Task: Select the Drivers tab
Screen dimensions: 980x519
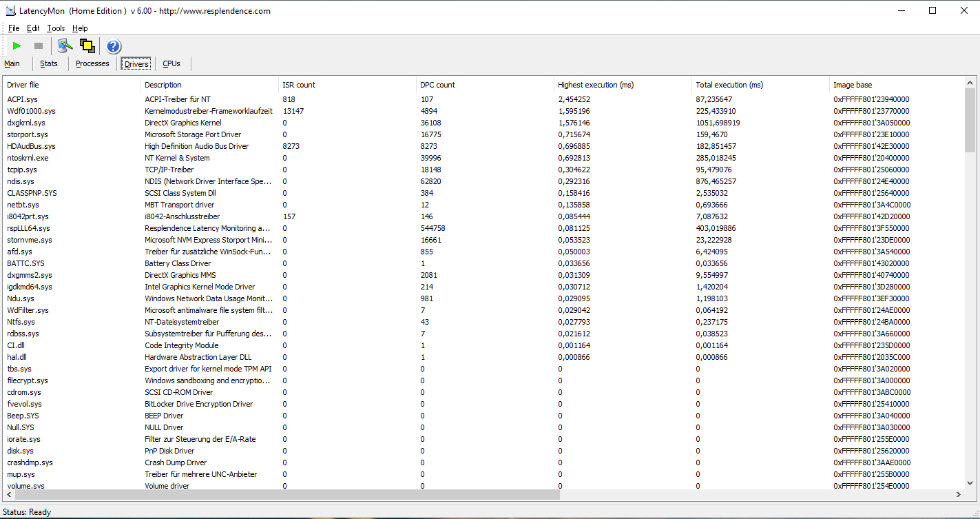Action: point(136,63)
